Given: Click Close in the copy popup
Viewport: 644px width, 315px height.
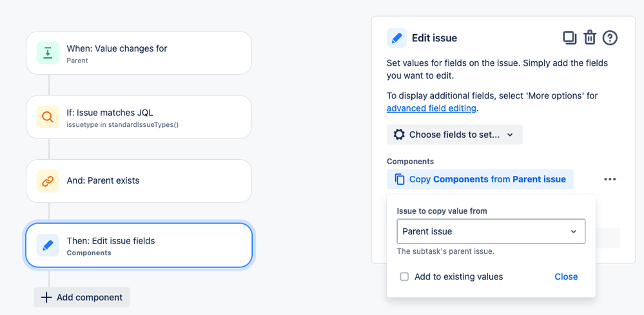Looking at the screenshot, I should (x=566, y=277).
